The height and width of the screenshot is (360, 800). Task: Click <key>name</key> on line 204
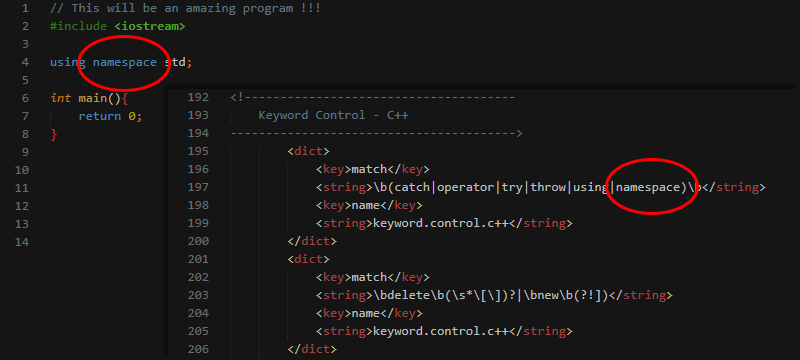click(369, 313)
